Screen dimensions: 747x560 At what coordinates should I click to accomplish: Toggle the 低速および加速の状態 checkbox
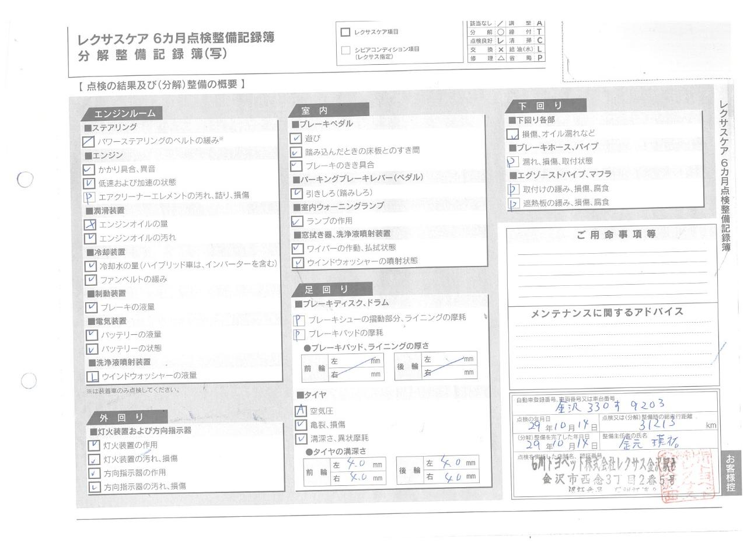(89, 183)
